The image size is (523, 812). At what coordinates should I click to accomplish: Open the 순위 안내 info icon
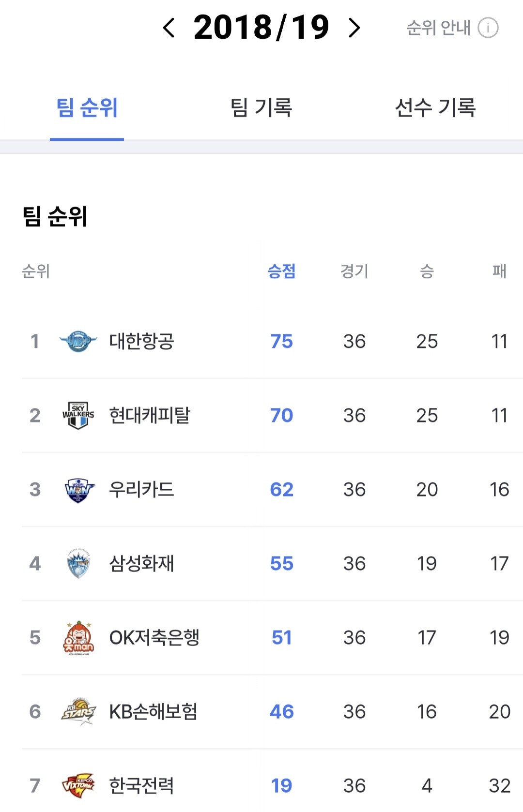point(488,28)
